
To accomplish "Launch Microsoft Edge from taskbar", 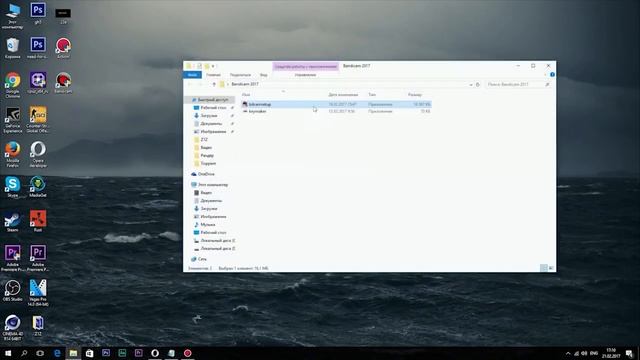I will 57,353.
